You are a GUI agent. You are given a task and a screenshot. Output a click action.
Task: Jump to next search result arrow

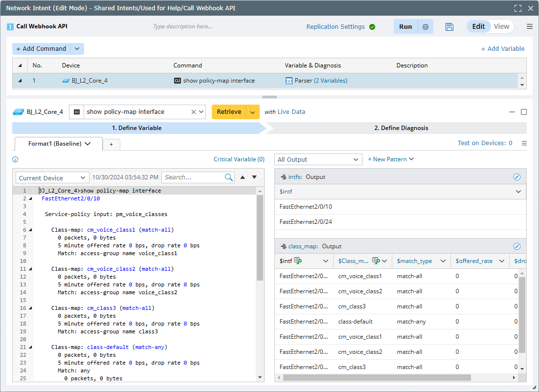click(x=254, y=177)
